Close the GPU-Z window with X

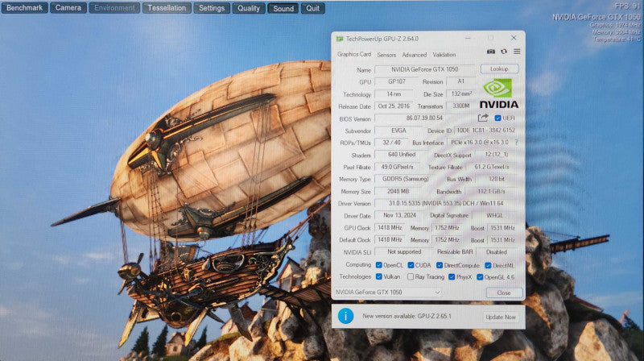point(514,38)
